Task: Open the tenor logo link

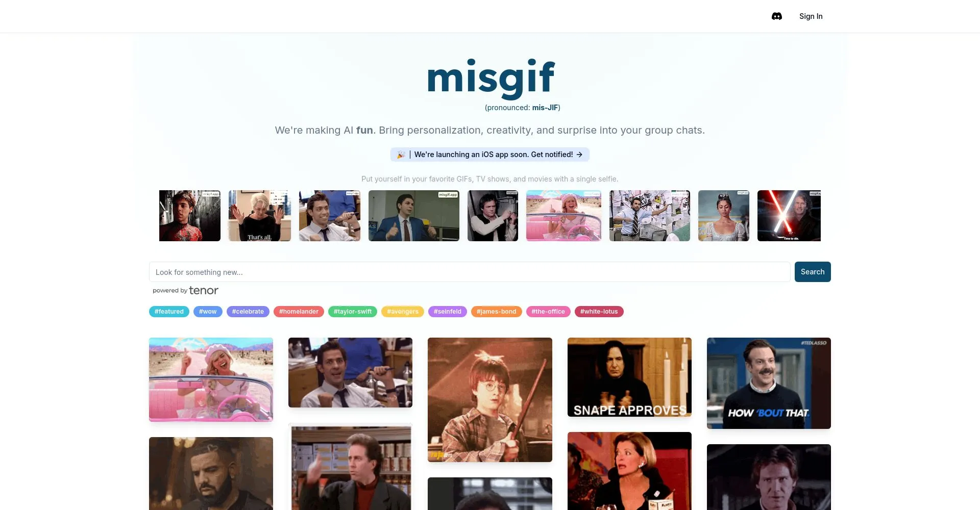Action: [x=204, y=290]
